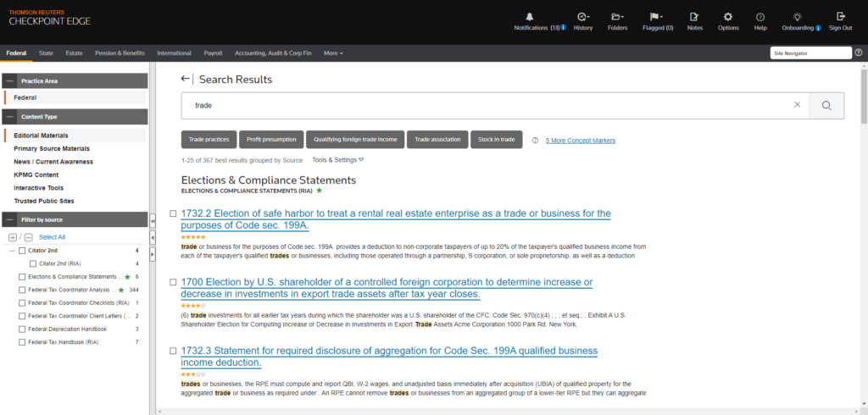Check the Federal Depreciation Handbook source checkbox
The width and height of the screenshot is (868, 415).
click(22, 329)
